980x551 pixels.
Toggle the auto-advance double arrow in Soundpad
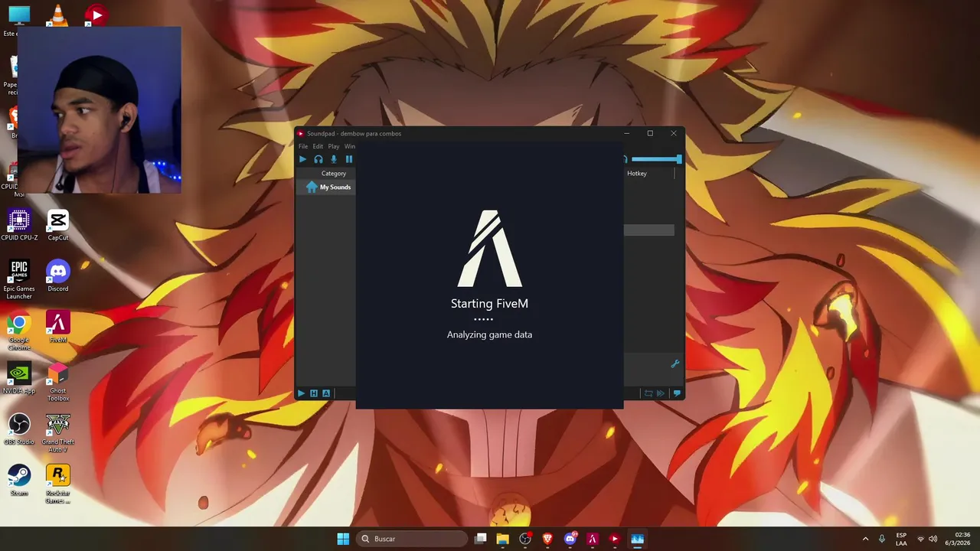(x=661, y=393)
